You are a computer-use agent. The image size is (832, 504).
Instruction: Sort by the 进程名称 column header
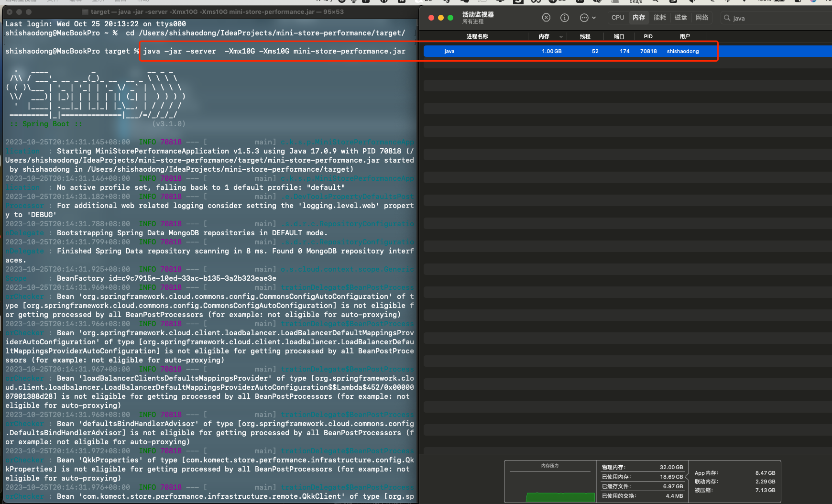coord(477,36)
